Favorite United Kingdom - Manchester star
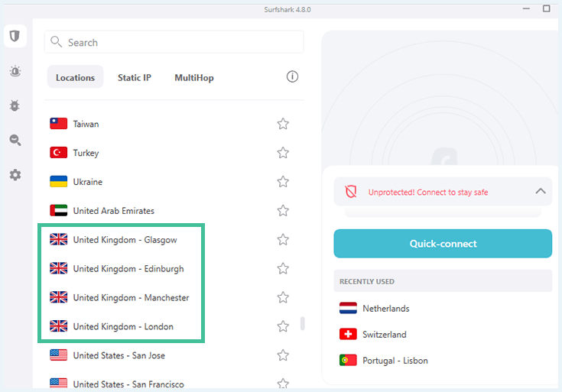The width and height of the screenshot is (562, 392). [283, 297]
